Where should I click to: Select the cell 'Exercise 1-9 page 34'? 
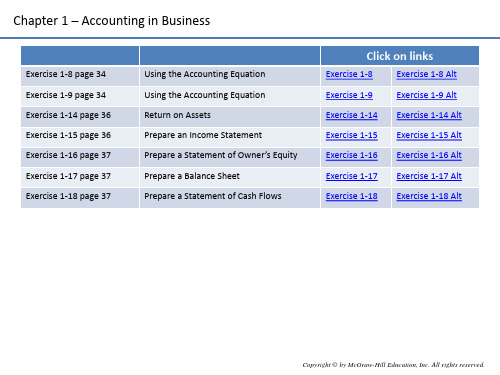click(80, 96)
